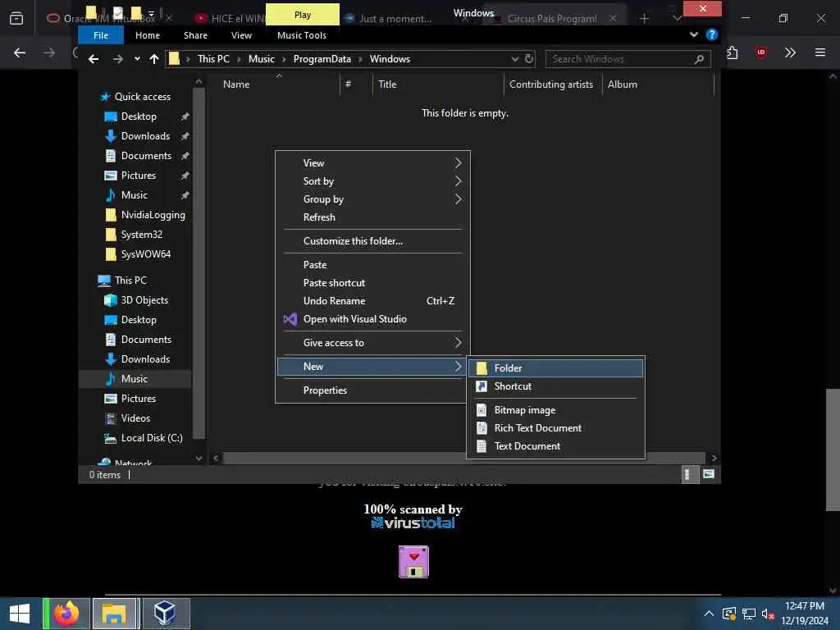Switch to the details view layout icon
This screenshot has width=840, height=630.
pyautogui.click(x=688, y=474)
